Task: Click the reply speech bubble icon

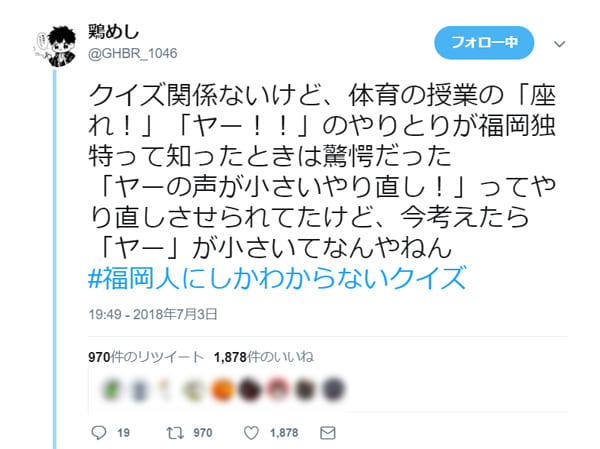Action: 99,433
